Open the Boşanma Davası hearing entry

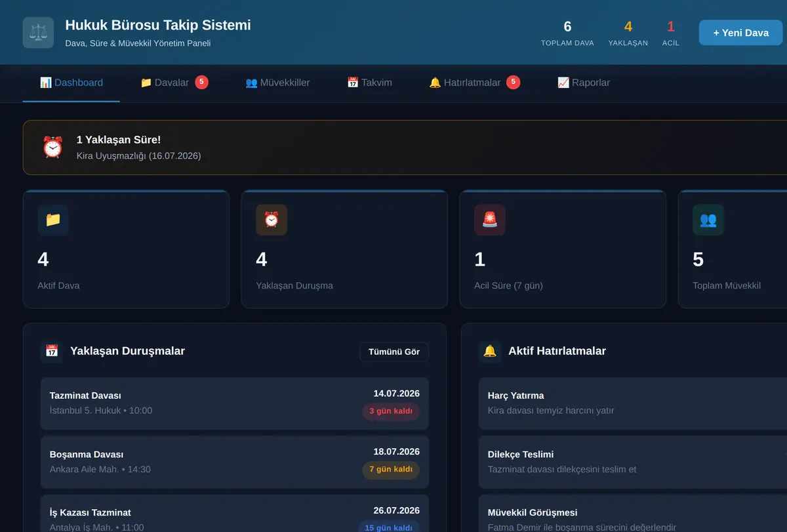point(235,462)
